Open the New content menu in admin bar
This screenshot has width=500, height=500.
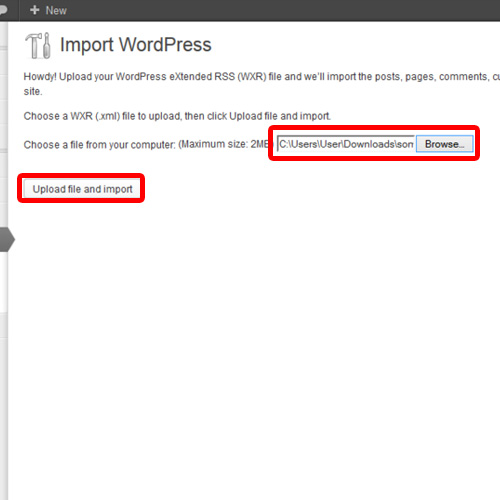point(48,10)
